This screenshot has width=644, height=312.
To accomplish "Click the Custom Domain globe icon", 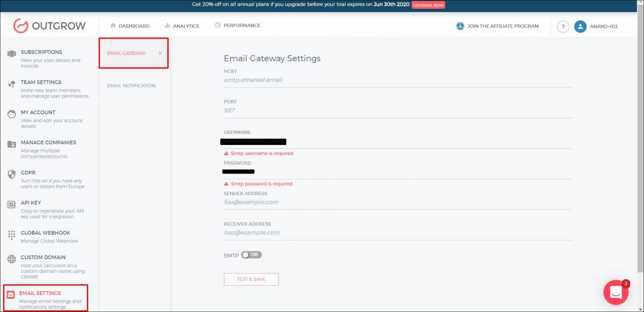I will 12,259.
